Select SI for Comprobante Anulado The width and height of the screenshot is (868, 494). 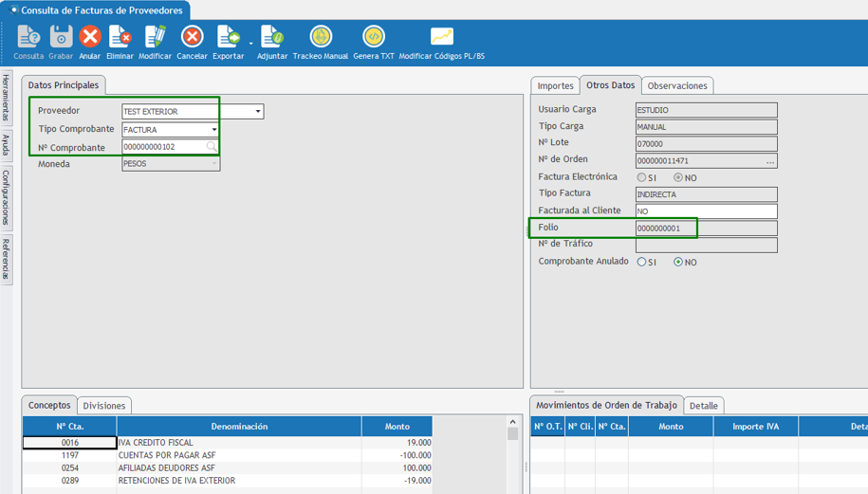[x=641, y=262]
